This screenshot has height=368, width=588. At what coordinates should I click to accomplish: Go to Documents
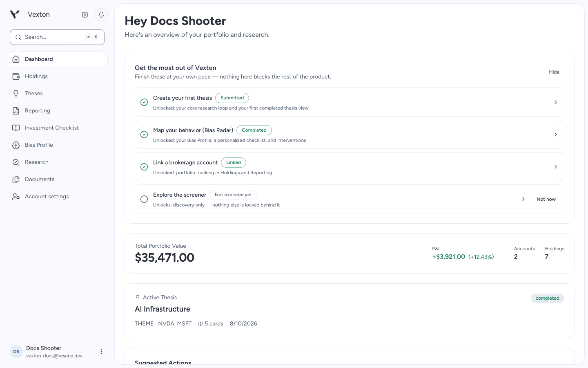[x=57, y=180]
